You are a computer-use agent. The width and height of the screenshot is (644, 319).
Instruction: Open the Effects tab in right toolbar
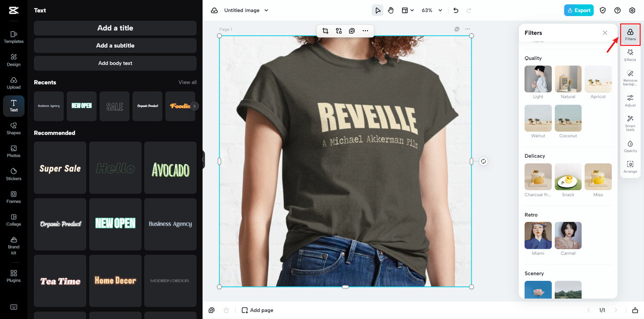click(x=630, y=55)
